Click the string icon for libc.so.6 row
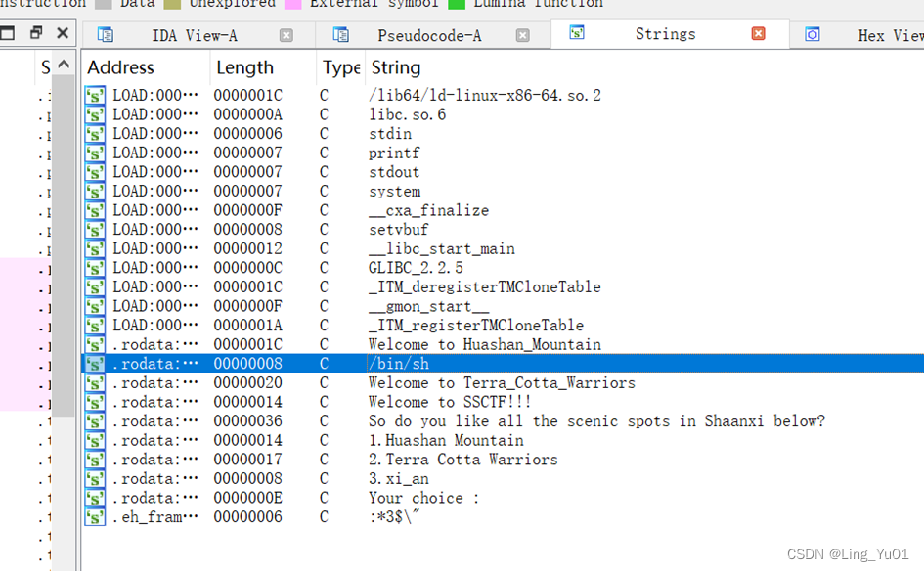The height and width of the screenshot is (571, 924). tap(95, 115)
